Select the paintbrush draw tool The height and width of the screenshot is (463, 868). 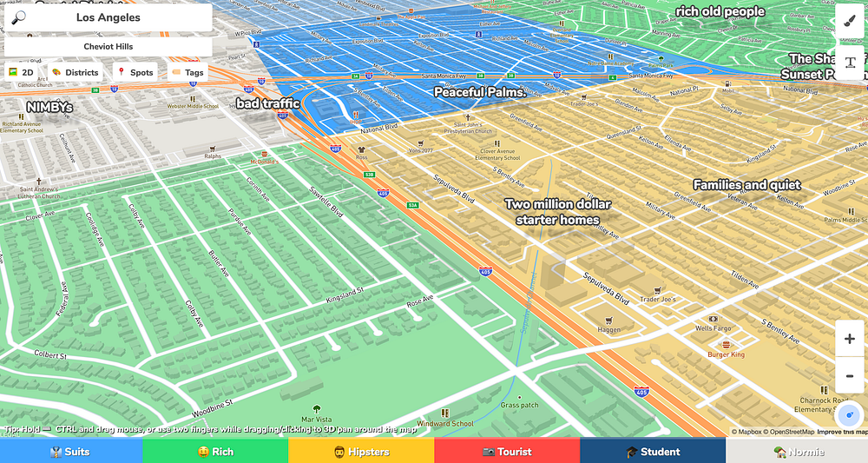pyautogui.click(x=849, y=22)
